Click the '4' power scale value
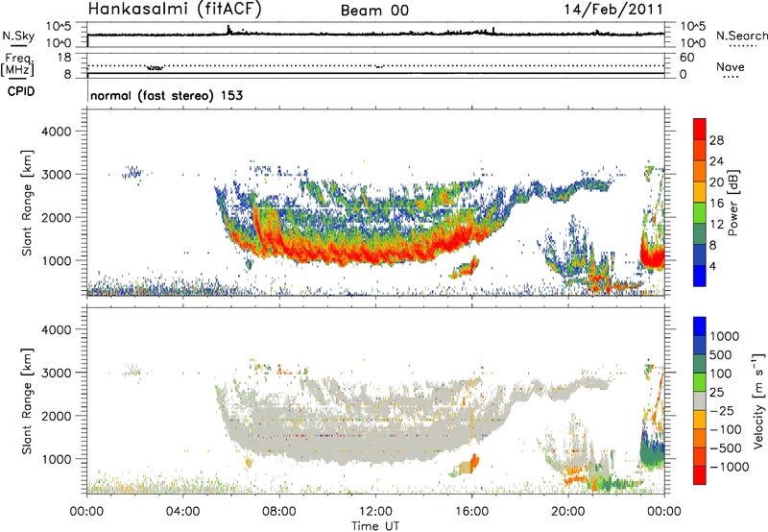 pos(713,266)
